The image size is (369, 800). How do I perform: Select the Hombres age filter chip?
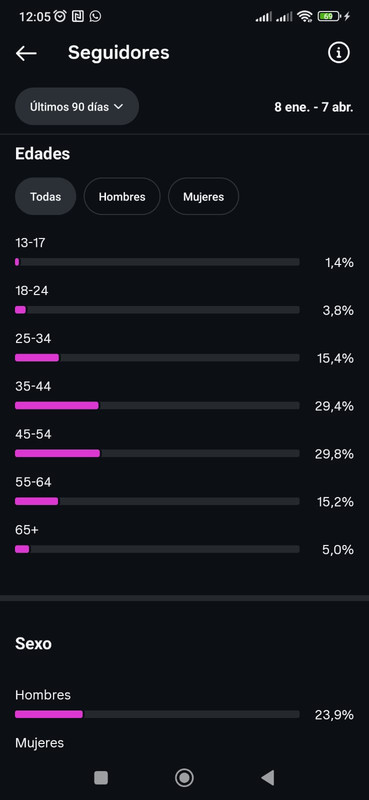122,196
